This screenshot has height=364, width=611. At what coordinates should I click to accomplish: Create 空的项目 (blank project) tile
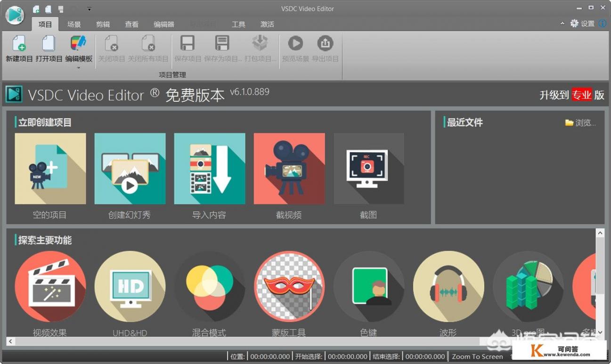[x=50, y=169]
